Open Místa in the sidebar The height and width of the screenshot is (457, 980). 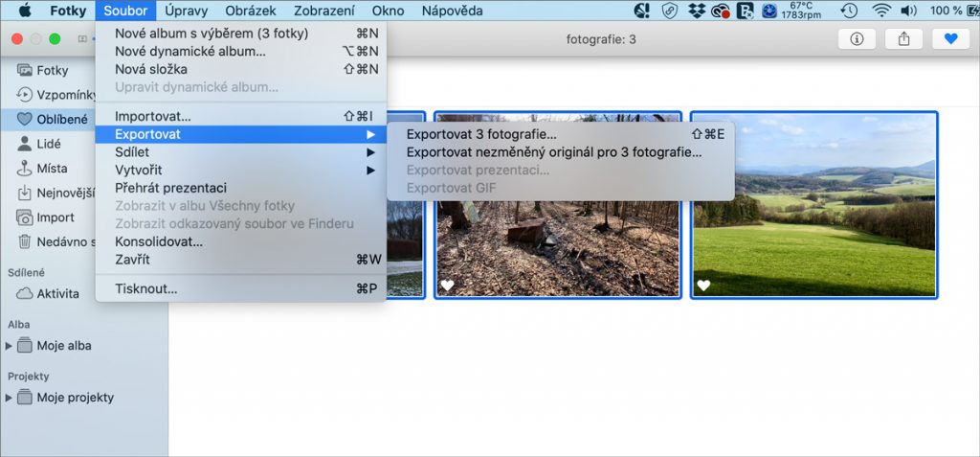(52, 169)
